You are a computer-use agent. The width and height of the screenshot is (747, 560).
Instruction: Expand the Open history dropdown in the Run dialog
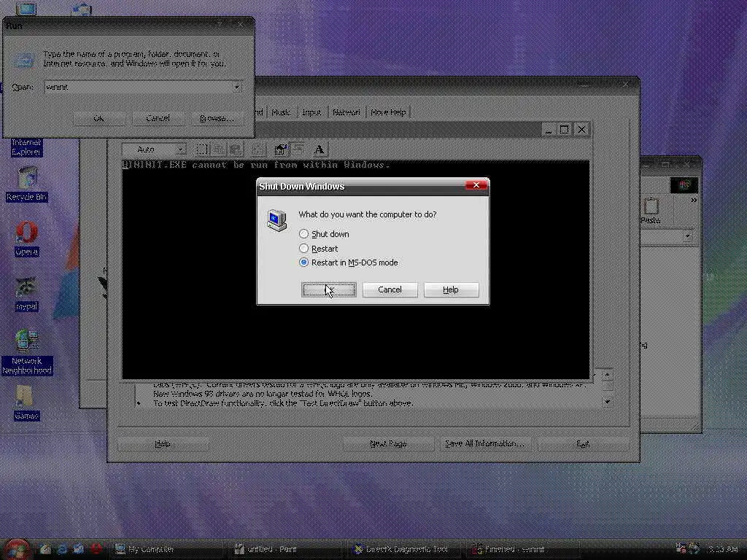[236, 87]
